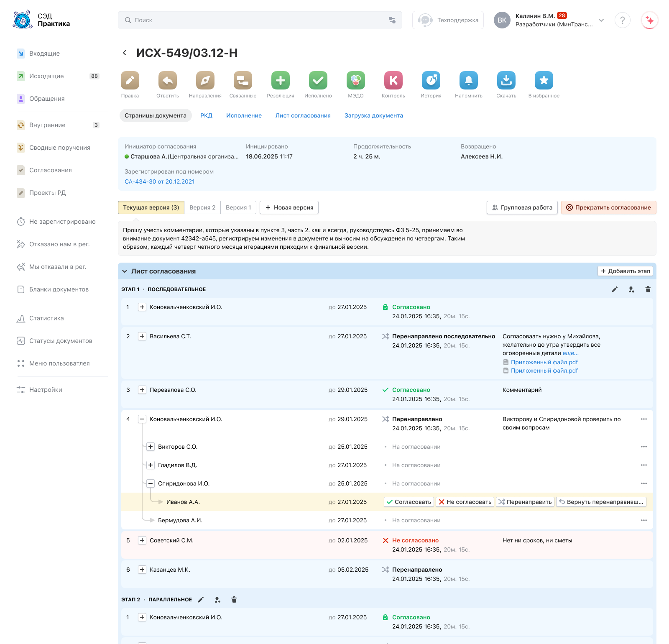Click the Контроль pink K icon
This screenshot has width=669, height=644.
tap(393, 80)
